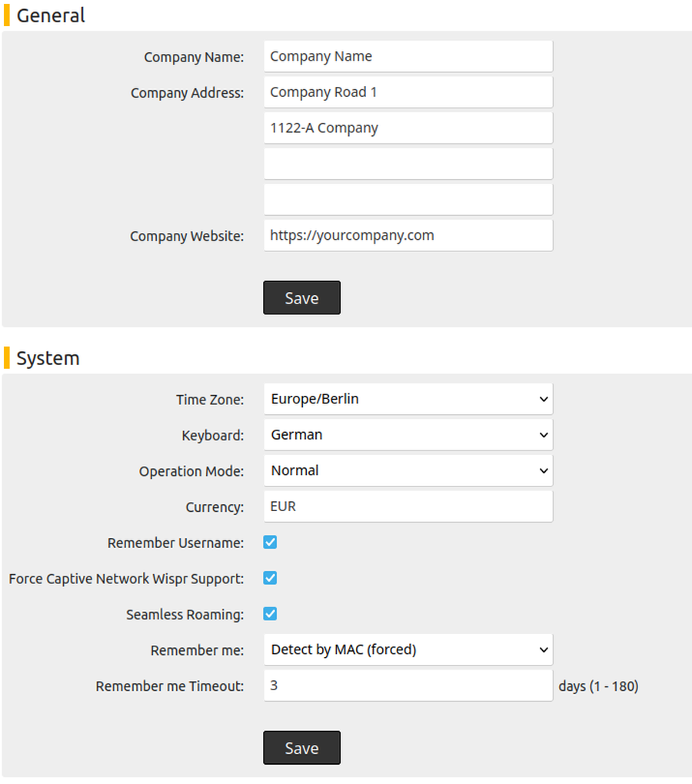The width and height of the screenshot is (692, 784).
Task: Open the Keyboard language dropdown
Action: (408, 434)
